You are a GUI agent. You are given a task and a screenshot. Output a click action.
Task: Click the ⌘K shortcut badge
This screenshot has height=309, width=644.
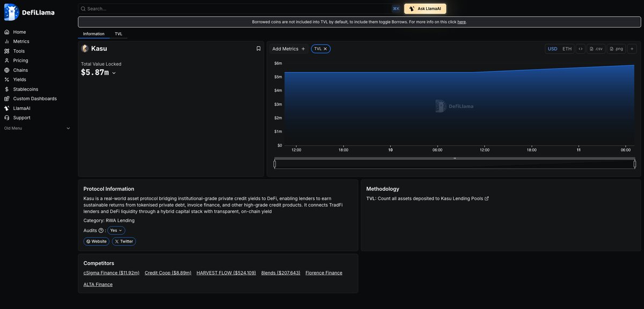point(396,9)
